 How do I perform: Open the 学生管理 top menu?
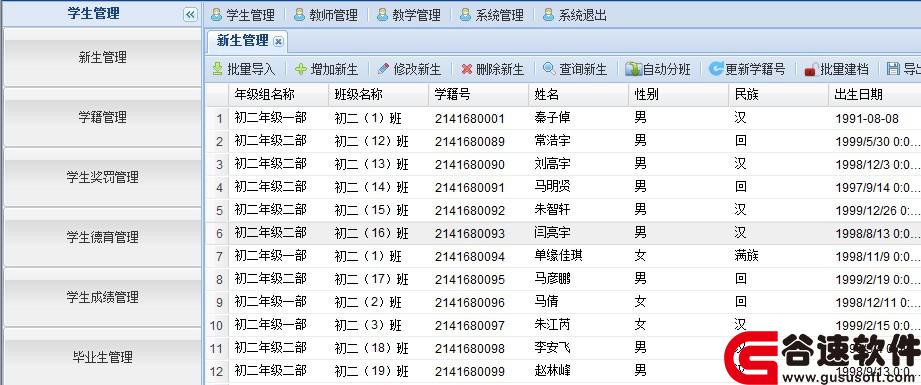click(x=251, y=15)
